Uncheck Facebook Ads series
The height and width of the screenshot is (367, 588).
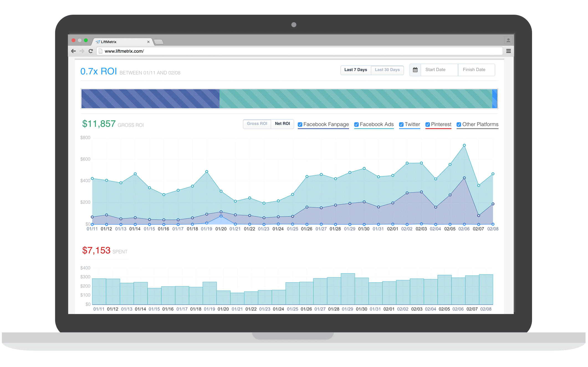(x=356, y=125)
